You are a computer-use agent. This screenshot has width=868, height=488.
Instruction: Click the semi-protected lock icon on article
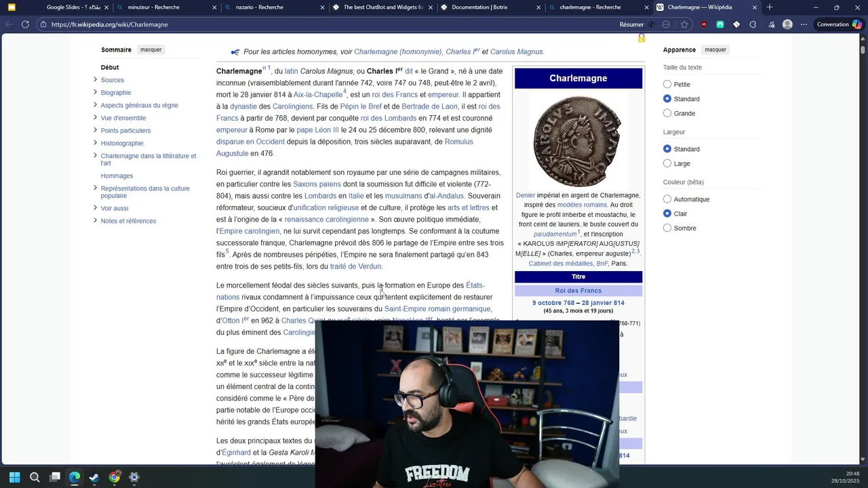[642, 39]
